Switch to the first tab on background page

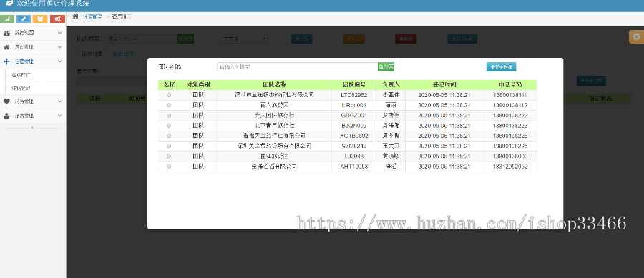point(92,54)
